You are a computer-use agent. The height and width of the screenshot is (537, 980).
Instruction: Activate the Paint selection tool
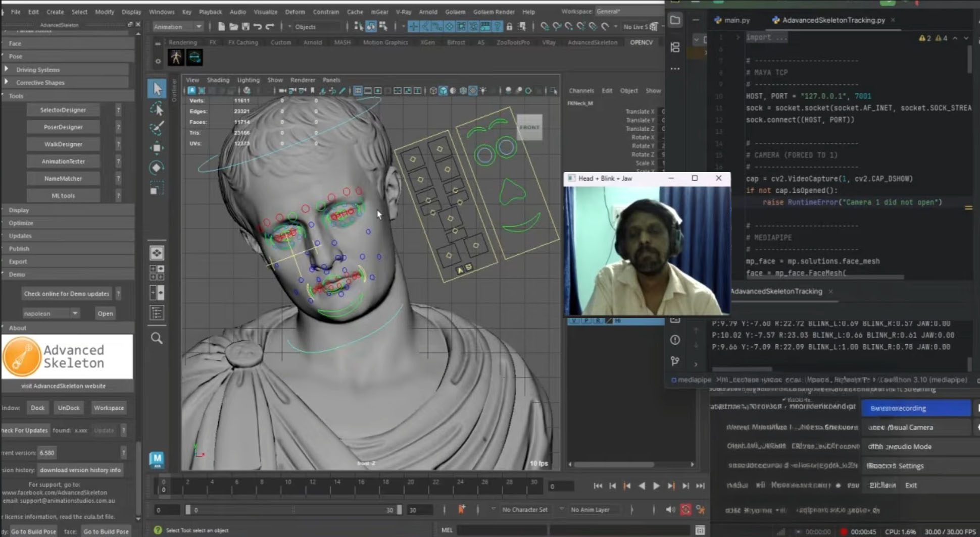[x=157, y=128]
